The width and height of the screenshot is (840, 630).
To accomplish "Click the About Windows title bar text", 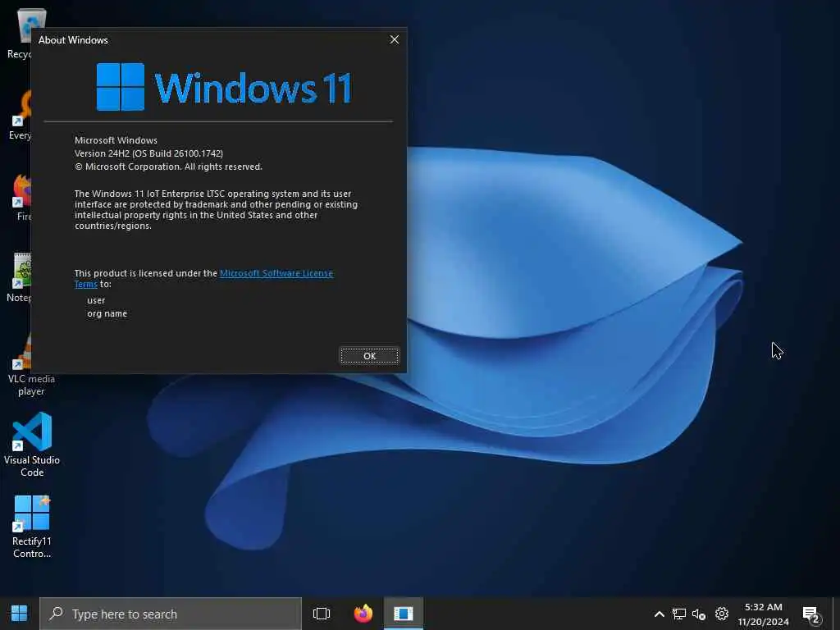I will (x=73, y=40).
